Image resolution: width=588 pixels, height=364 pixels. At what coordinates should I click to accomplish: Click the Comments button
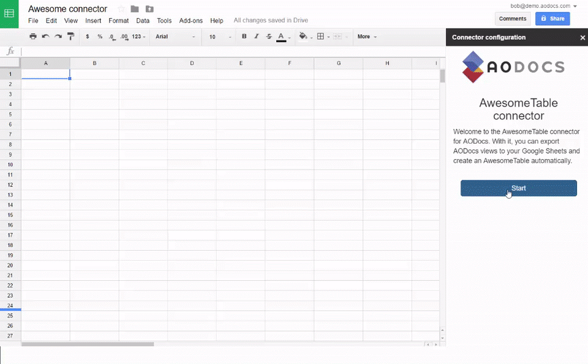click(x=512, y=19)
